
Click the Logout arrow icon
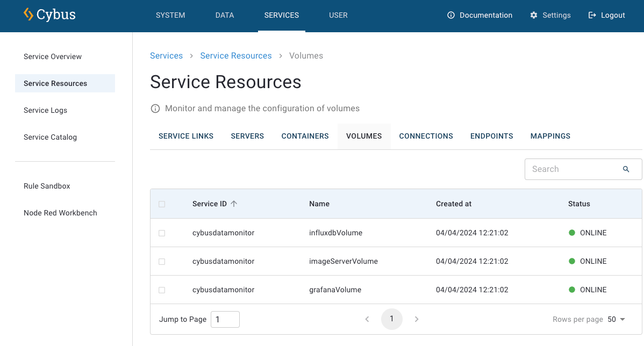[x=592, y=15]
